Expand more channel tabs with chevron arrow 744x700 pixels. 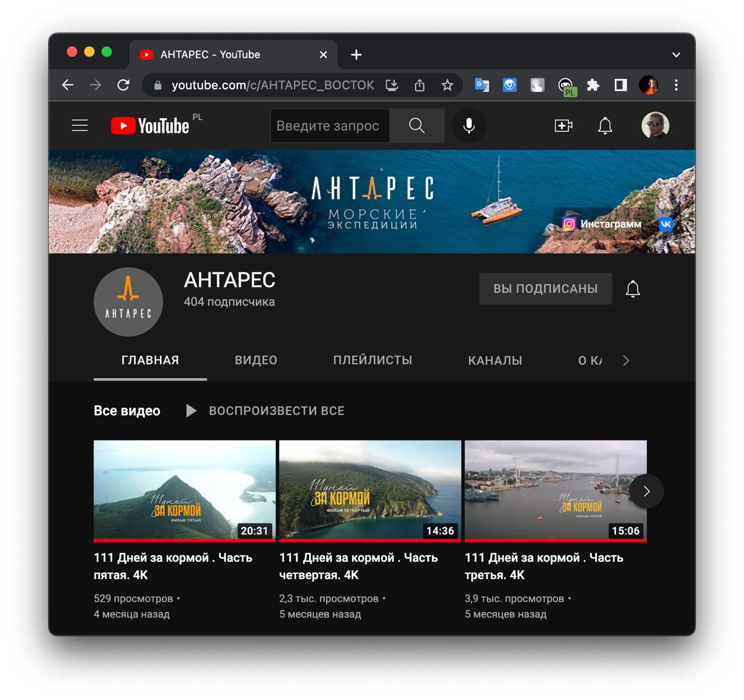(x=626, y=360)
